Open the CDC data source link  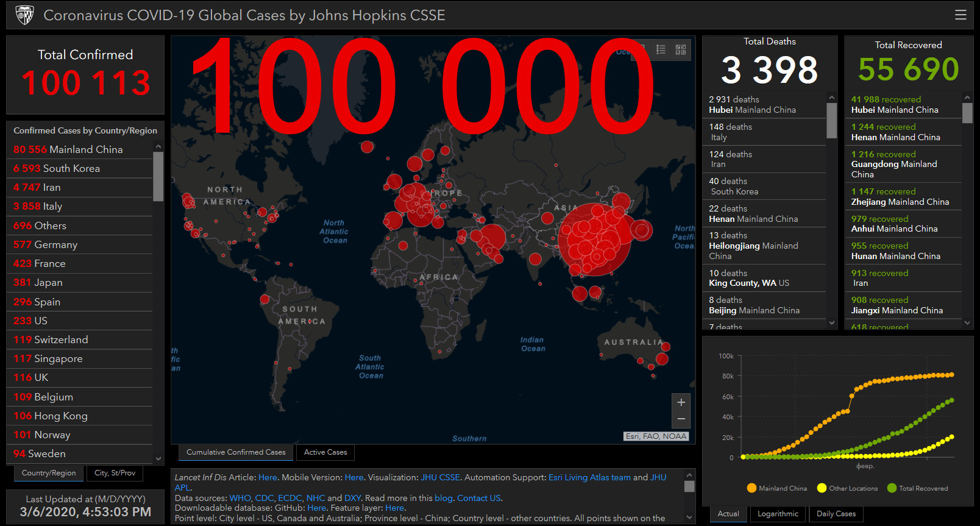[265, 499]
